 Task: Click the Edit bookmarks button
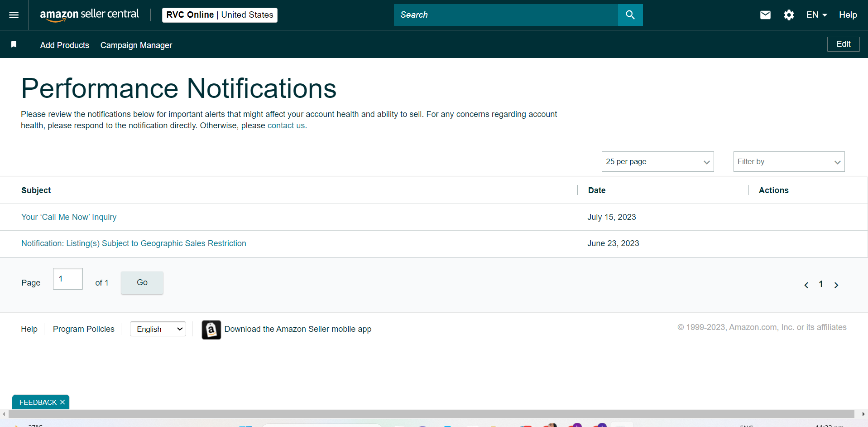tap(843, 44)
